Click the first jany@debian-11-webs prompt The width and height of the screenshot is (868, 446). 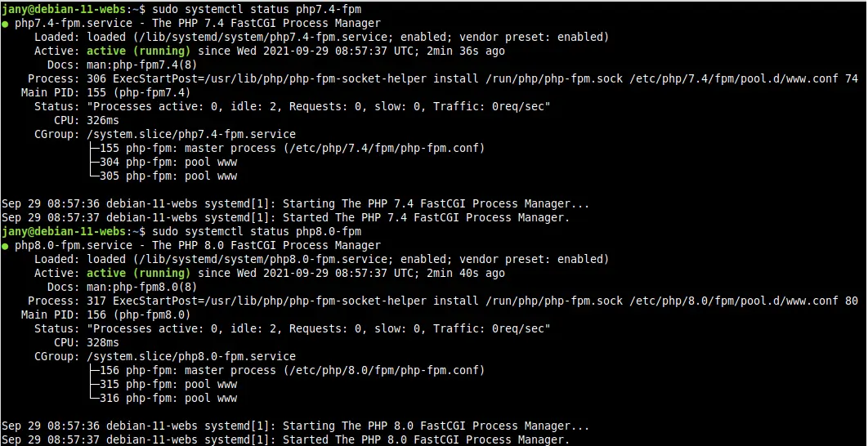pos(64,10)
